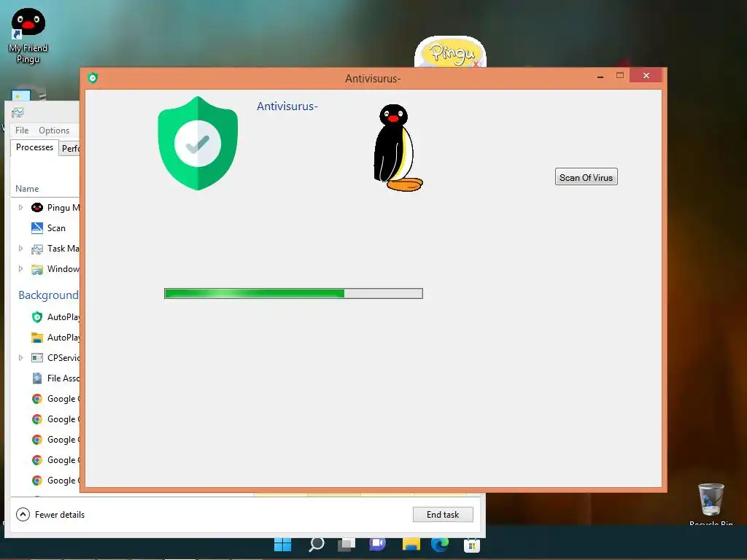747x560 pixels.
Task: Click the Background processes section heading
Action: (x=49, y=295)
